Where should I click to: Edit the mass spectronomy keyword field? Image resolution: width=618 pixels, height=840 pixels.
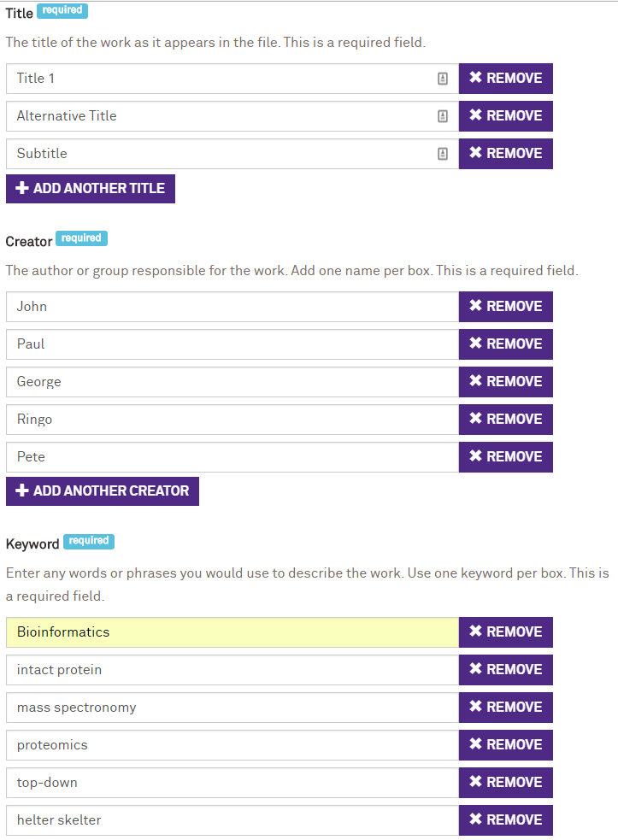point(232,708)
